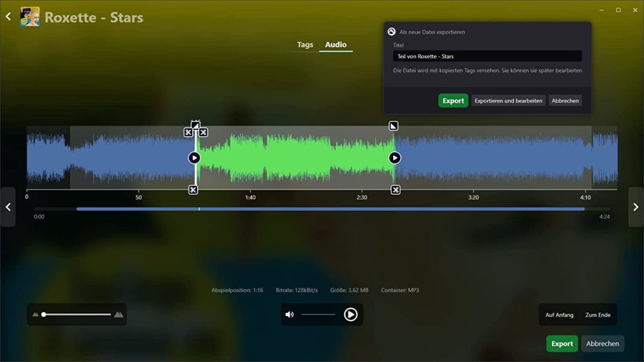
Task: Play from the selection end marker
Action: point(395,158)
